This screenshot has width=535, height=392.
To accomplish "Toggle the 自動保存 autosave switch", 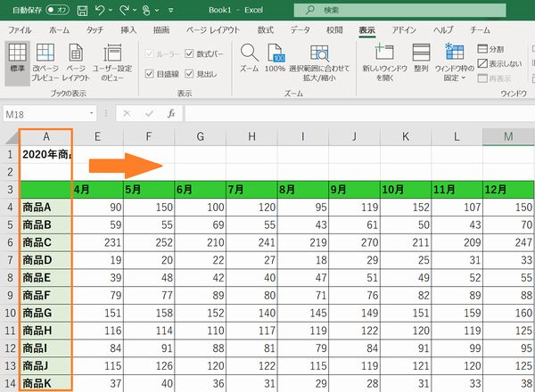I will 57,10.
